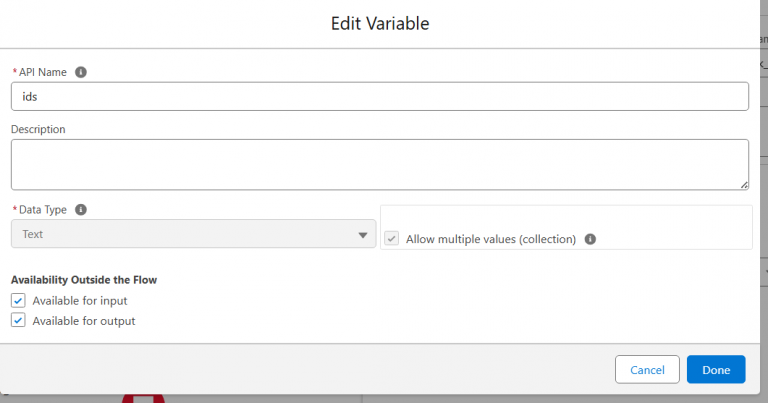Click into the API Name field containing ids

click(x=379, y=96)
